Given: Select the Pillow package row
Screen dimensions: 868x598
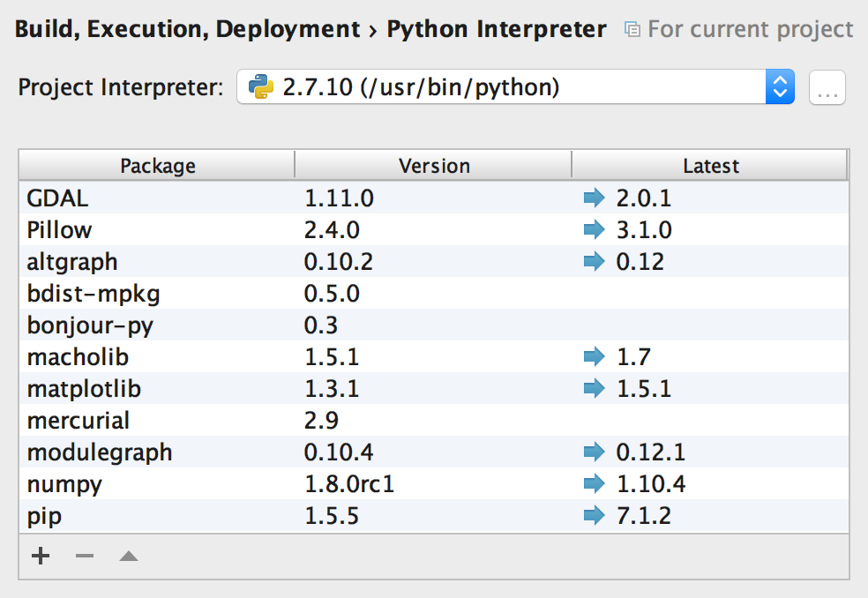Looking at the screenshot, I should coord(434,229).
